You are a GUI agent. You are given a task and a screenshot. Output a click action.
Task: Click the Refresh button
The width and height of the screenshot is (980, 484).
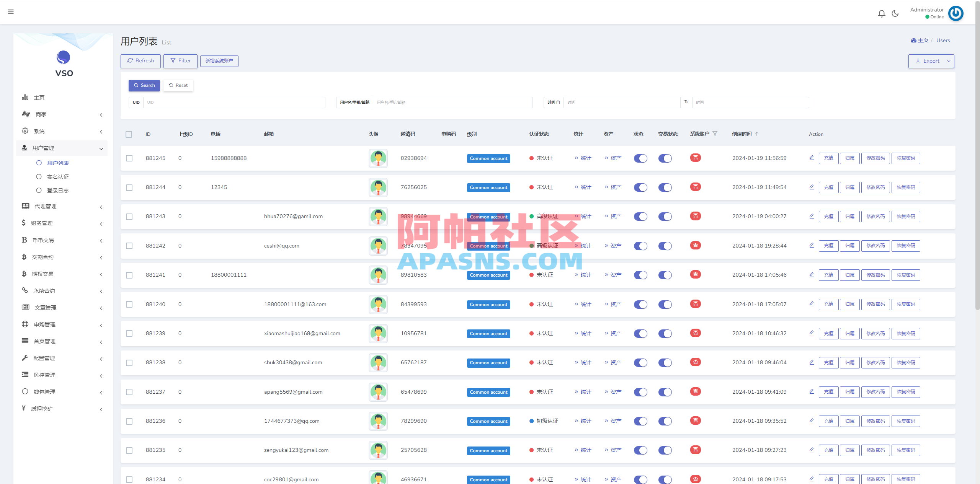click(x=140, y=61)
